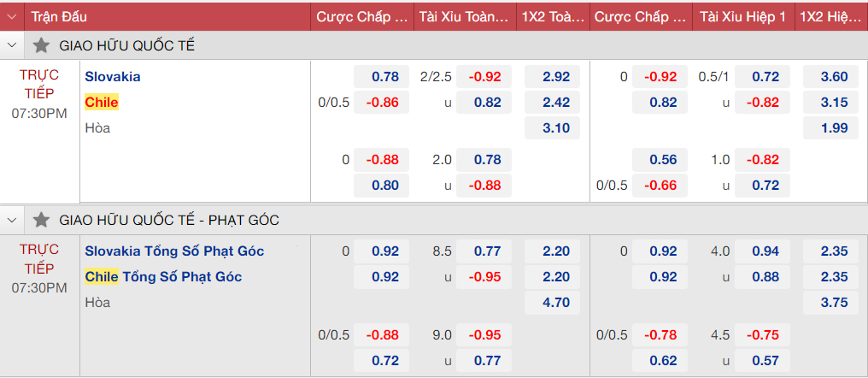868x378 pixels.
Task: Select the 1X2 Hiệ column header
Action: (831, 16)
